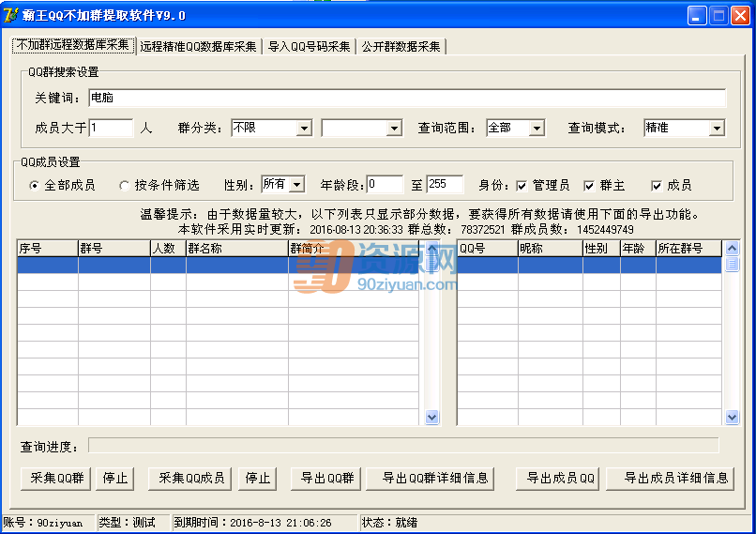Click the 群成员数 value 1452449749
This screenshot has height=534, width=756.
(605, 230)
